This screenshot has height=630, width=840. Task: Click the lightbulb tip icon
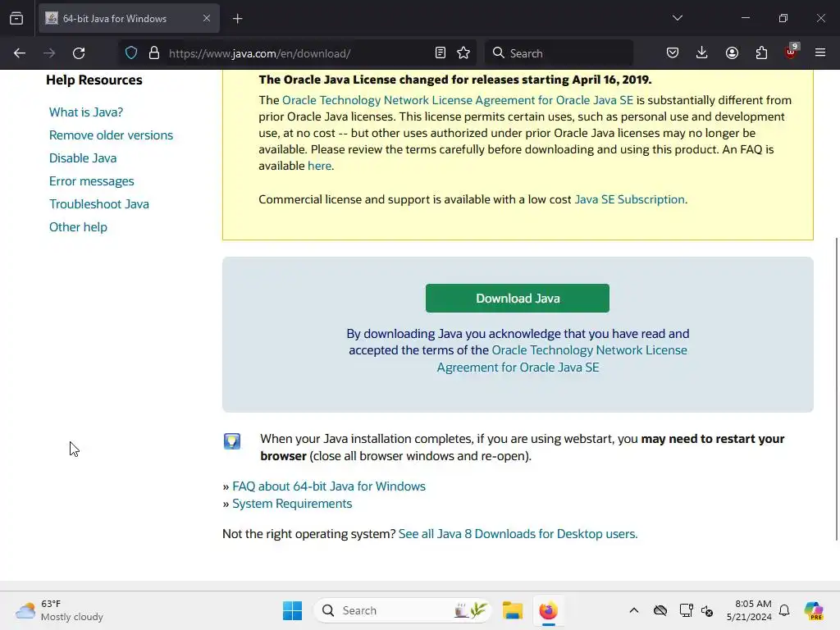click(232, 441)
